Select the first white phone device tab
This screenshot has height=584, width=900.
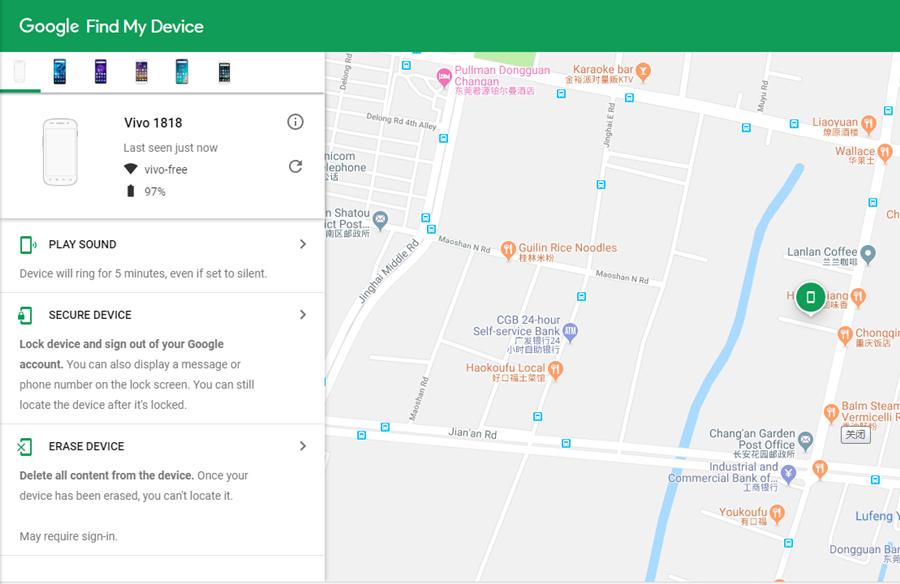pos(20,72)
